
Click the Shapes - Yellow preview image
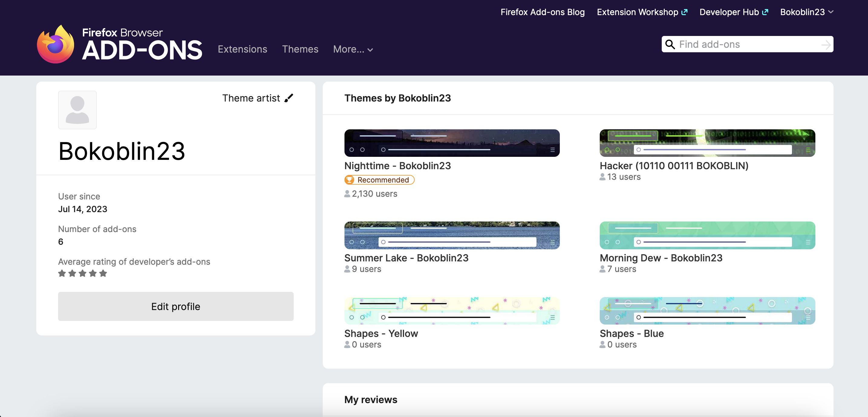point(452,311)
